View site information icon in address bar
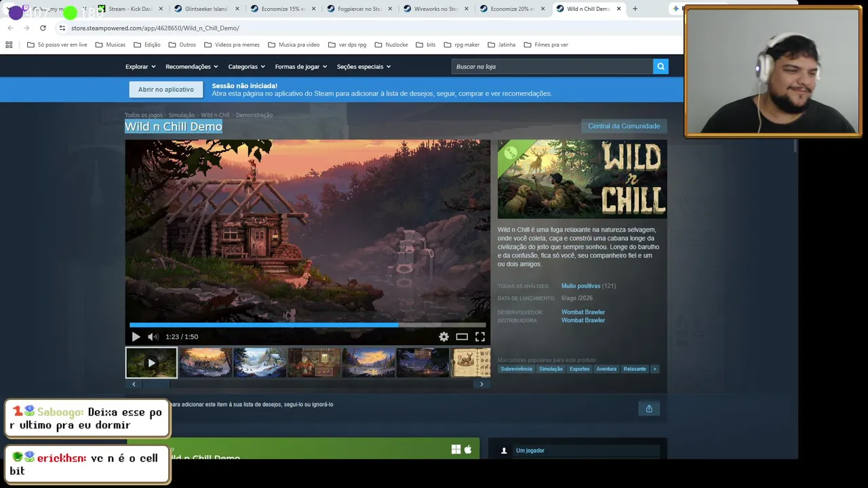Viewport: 868px width, 488px height. 62,28
